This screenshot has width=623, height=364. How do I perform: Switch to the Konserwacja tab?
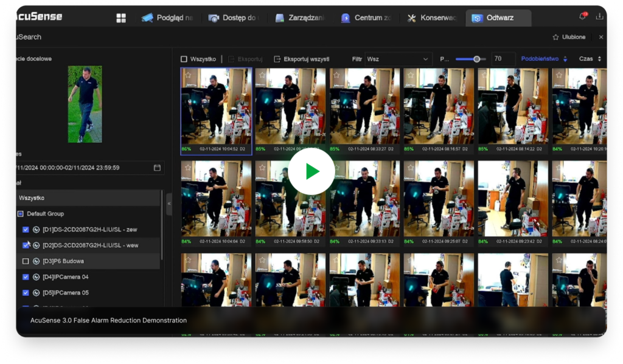432,18
